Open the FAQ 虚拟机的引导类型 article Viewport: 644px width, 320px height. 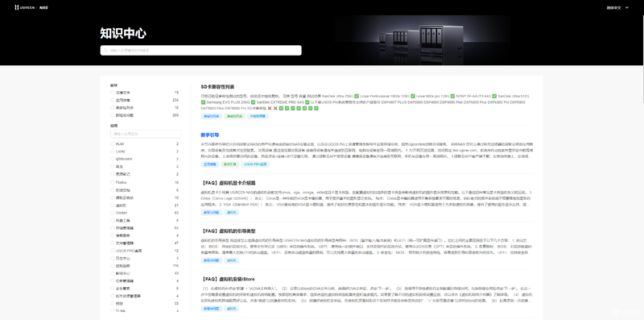pyautogui.click(x=228, y=231)
